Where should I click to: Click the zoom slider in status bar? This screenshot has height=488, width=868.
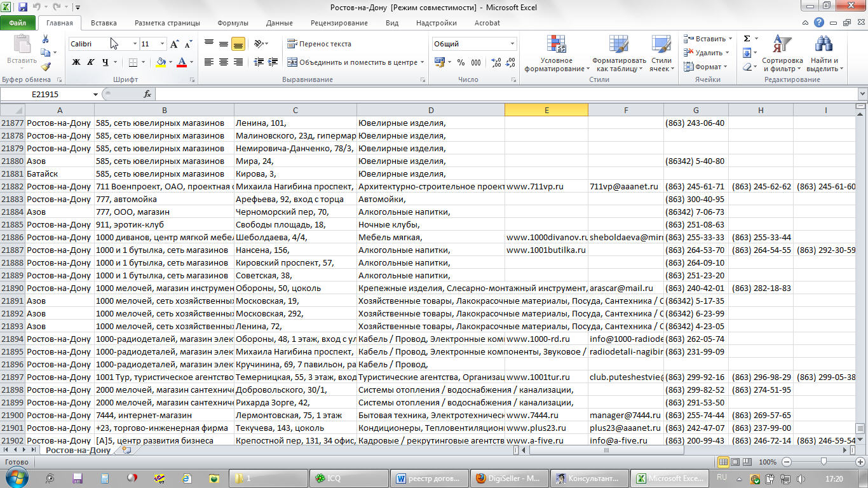click(824, 462)
